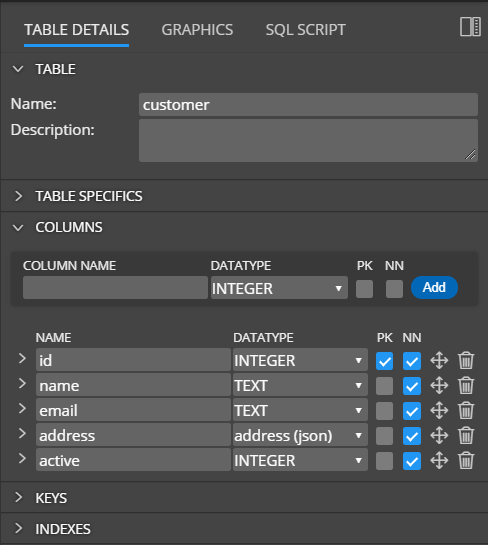This screenshot has width=488, height=545.
Task: Uncheck the PK checkbox for id column
Action: 384,361
